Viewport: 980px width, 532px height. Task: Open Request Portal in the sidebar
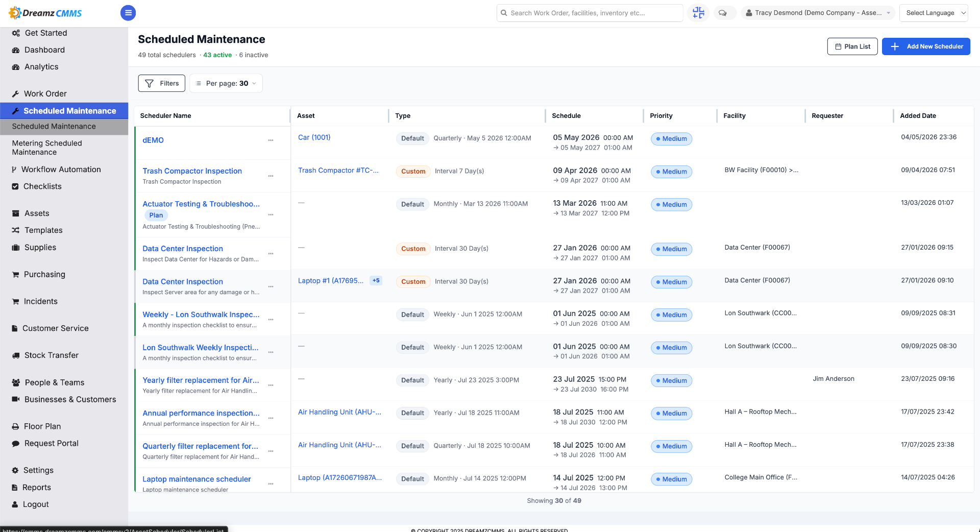[52, 443]
